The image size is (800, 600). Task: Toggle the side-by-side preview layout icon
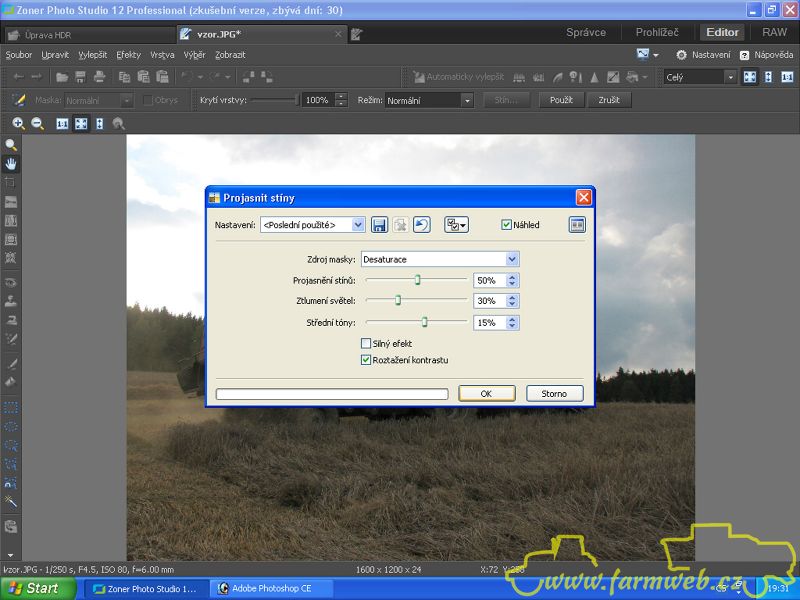(x=577, y=225)
